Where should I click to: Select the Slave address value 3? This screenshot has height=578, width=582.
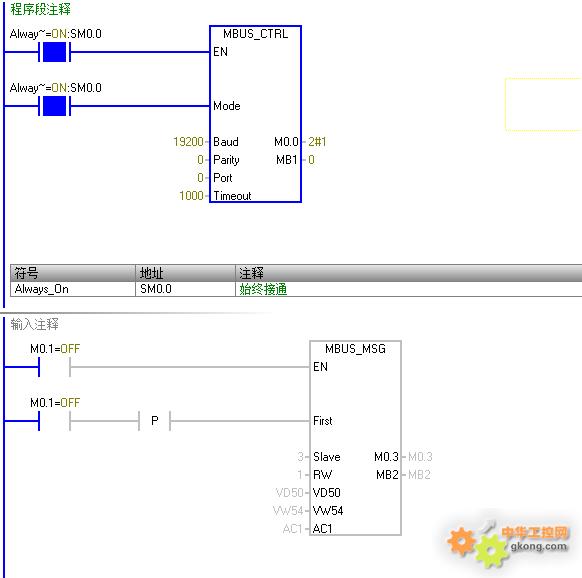[x=300, y=457]
